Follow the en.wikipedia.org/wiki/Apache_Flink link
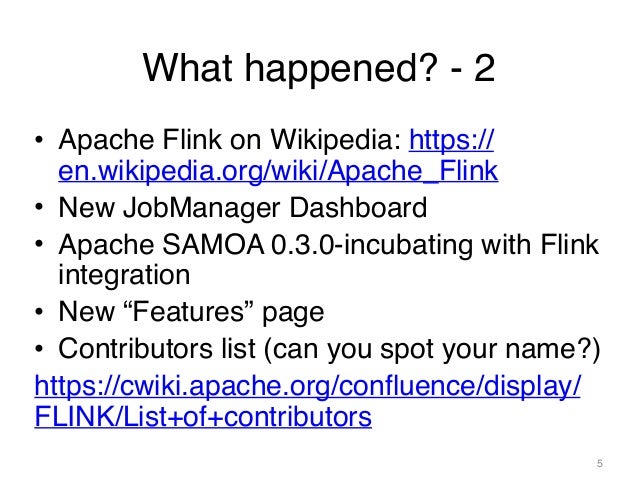The height and width of the screenshot is (493, 638). coord(278,171)
